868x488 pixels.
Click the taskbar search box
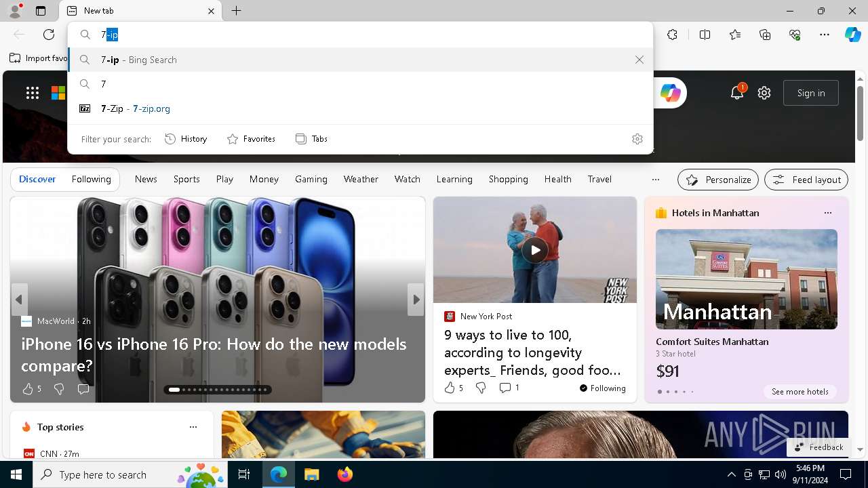[x=130, y=474]
